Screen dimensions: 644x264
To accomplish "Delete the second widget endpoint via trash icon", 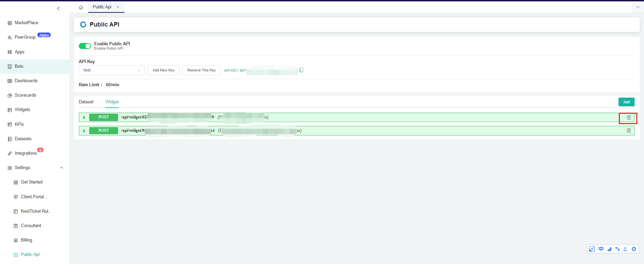I will (629, 130).
